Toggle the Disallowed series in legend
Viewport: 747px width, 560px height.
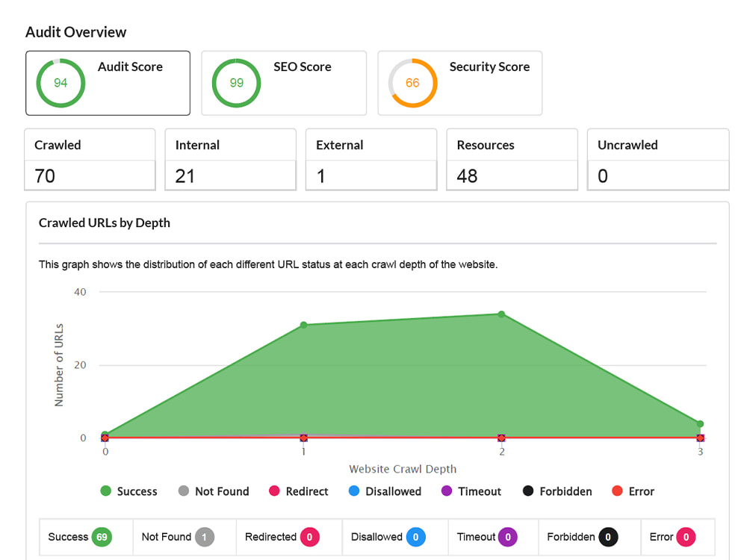[385, 491]
